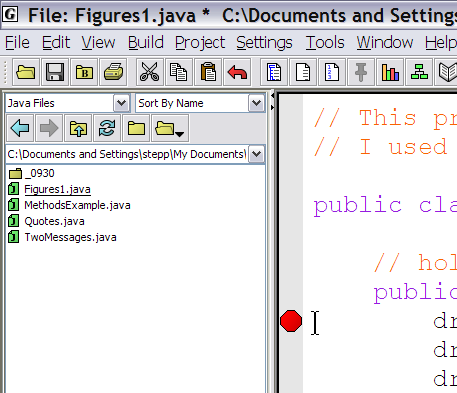Undo with the red arrow icon
Viewport: 457px width, 393px height.
(x=237, y=72)
